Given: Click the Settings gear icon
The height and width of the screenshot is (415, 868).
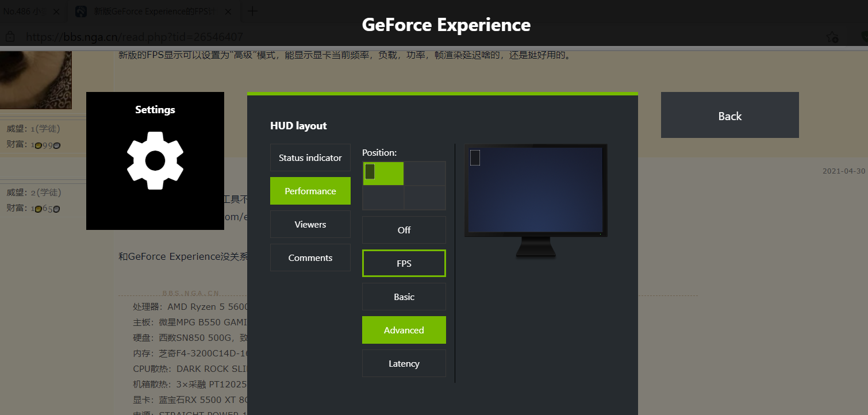Looking at the screenshot, I should [155, 160].
